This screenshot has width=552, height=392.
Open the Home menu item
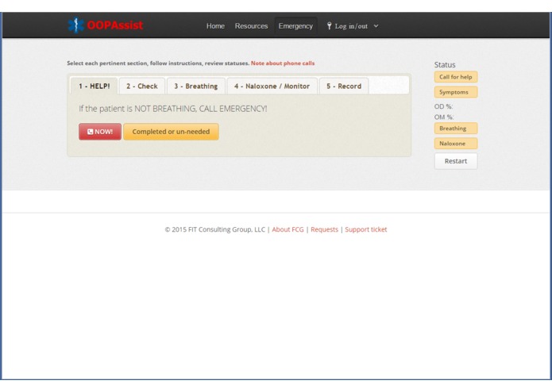[215, 26]
